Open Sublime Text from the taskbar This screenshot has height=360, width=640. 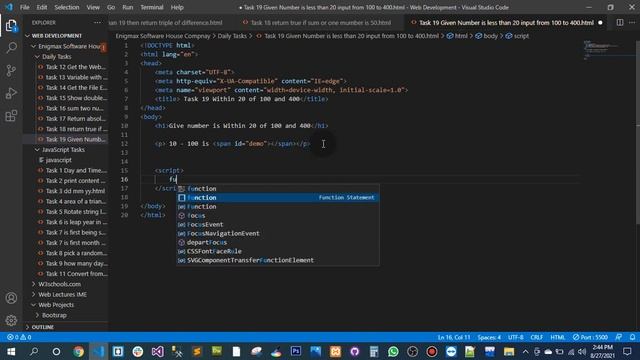[197, 351]
